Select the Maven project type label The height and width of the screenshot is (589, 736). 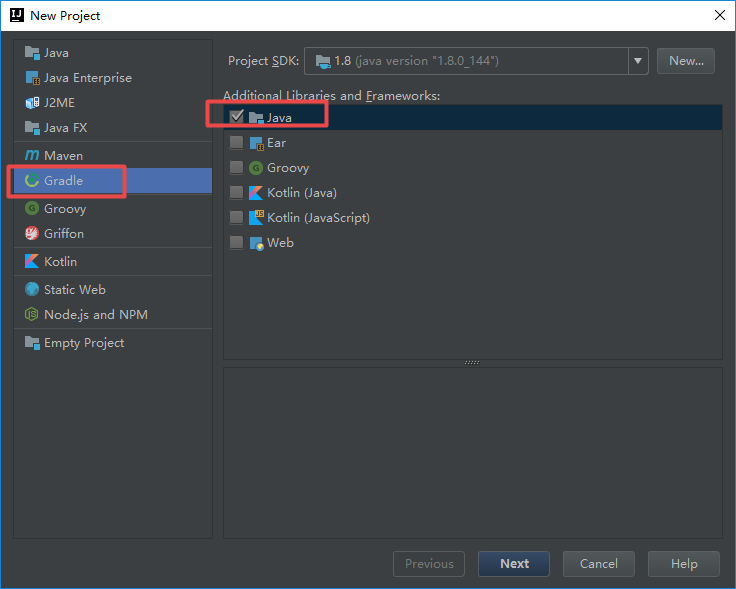(63, 155)
